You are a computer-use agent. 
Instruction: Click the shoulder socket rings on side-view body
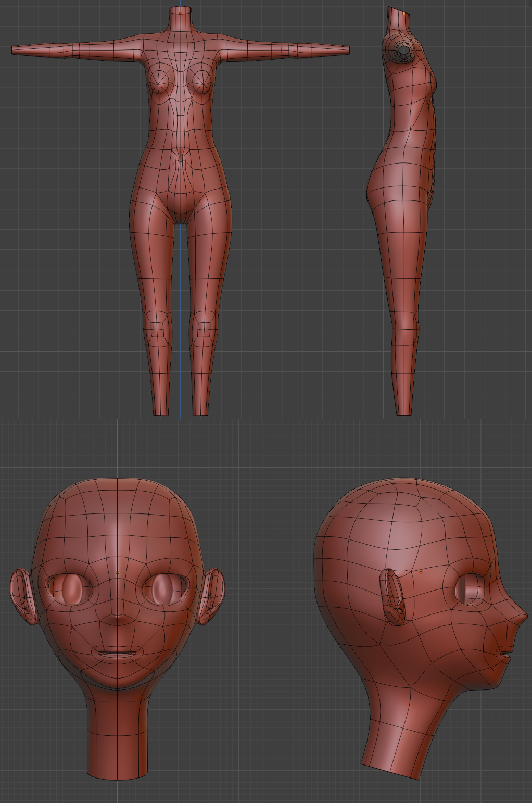pos(403,51)
